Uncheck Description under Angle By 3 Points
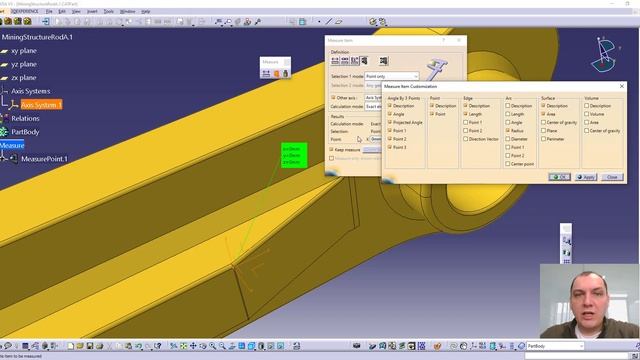640x360 pixels. pyautogui.click(x=390, y=106)
